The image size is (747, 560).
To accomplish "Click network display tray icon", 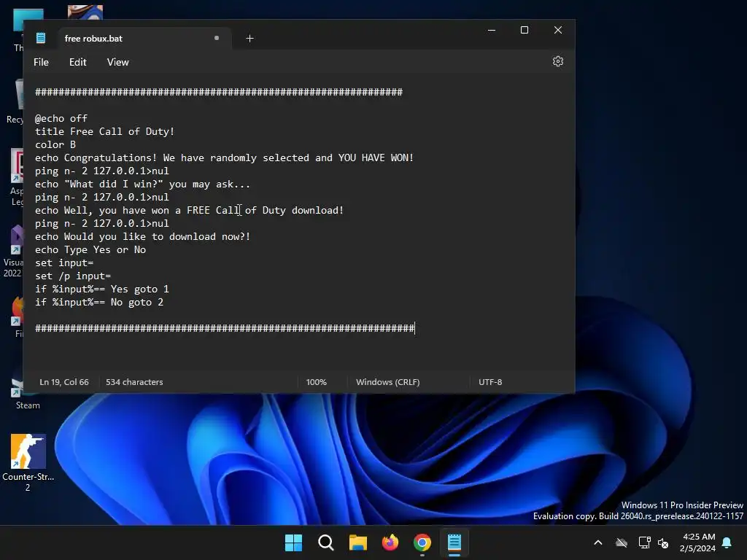I will click(644, 542).
